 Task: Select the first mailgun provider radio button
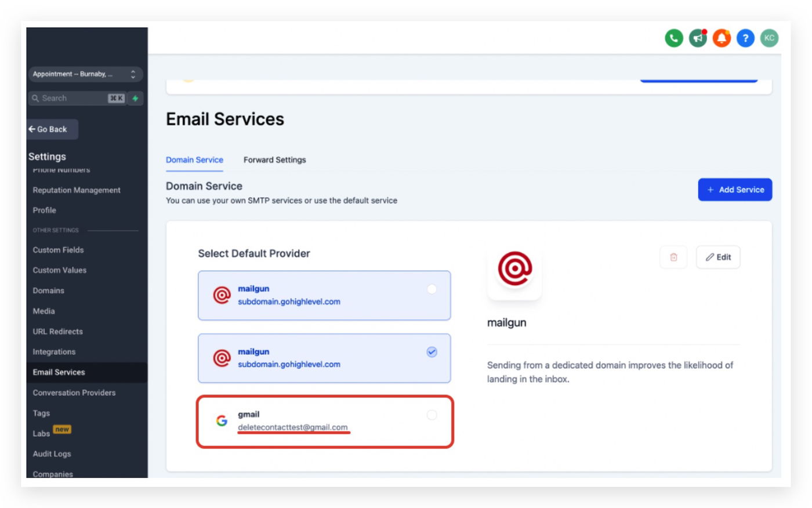click(x=432, y=289)
